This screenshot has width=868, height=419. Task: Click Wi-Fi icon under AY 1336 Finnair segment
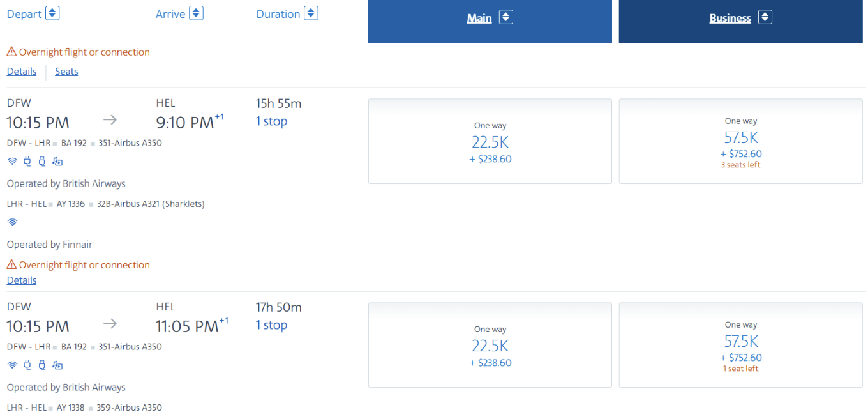pos(12,222)
